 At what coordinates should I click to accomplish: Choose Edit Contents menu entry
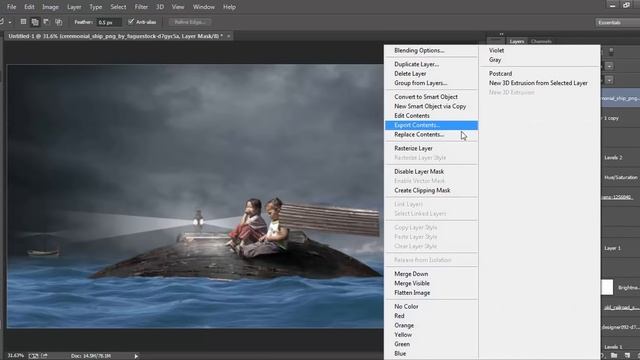[431, 116]
